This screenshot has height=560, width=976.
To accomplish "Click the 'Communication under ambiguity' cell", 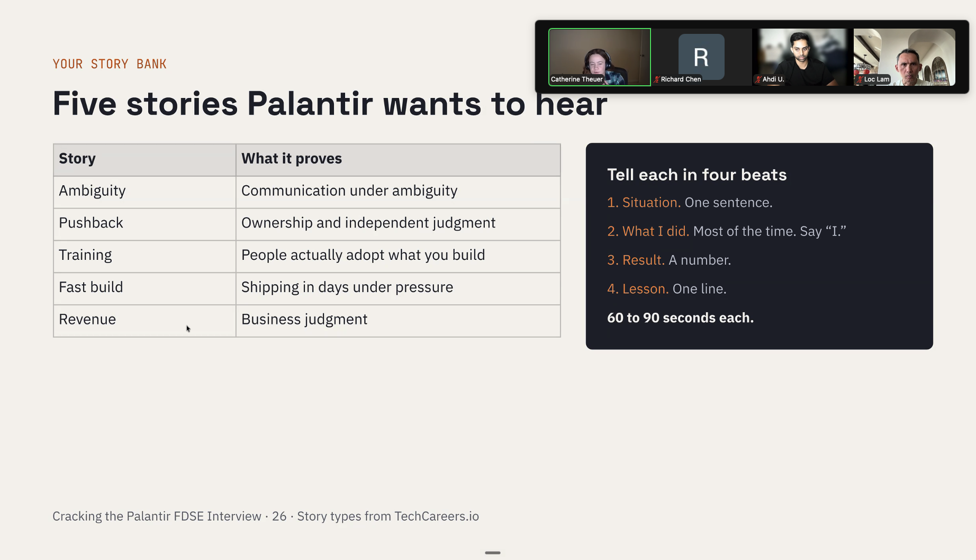I will 398,192.
